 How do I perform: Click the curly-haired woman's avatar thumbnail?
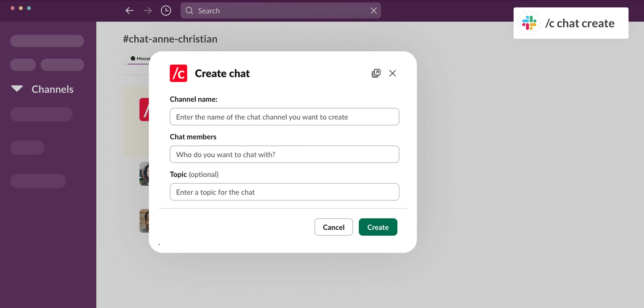point(144,174)
